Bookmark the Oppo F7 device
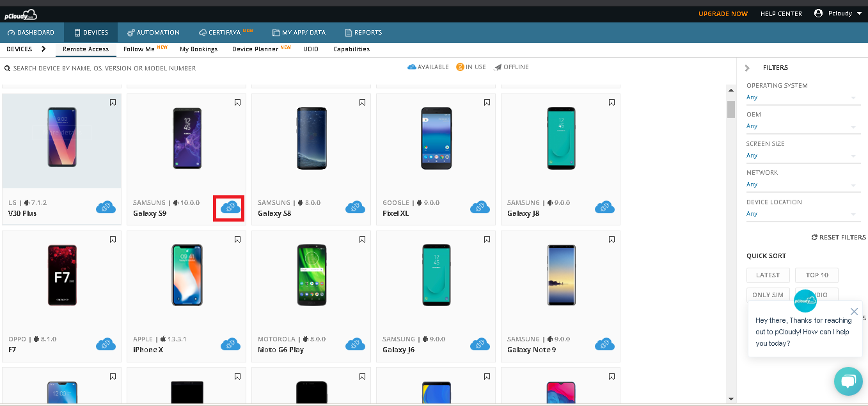 tap(113, 240)
